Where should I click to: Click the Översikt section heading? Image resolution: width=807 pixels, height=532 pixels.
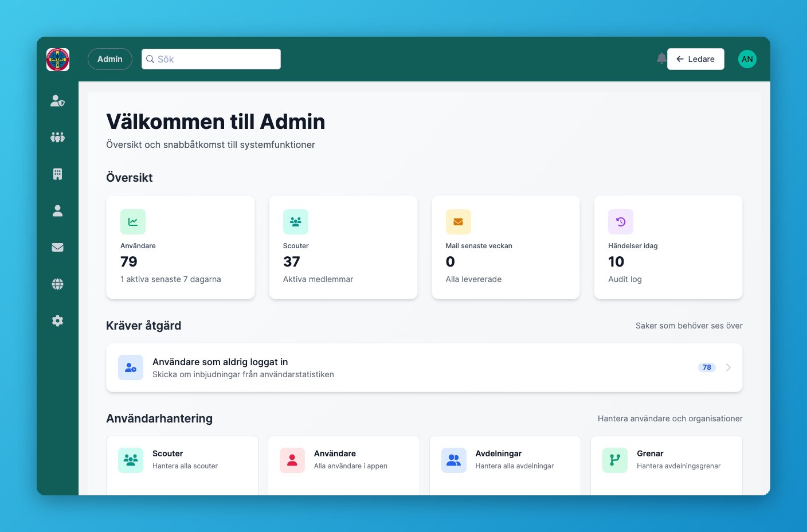click(130, 178)
